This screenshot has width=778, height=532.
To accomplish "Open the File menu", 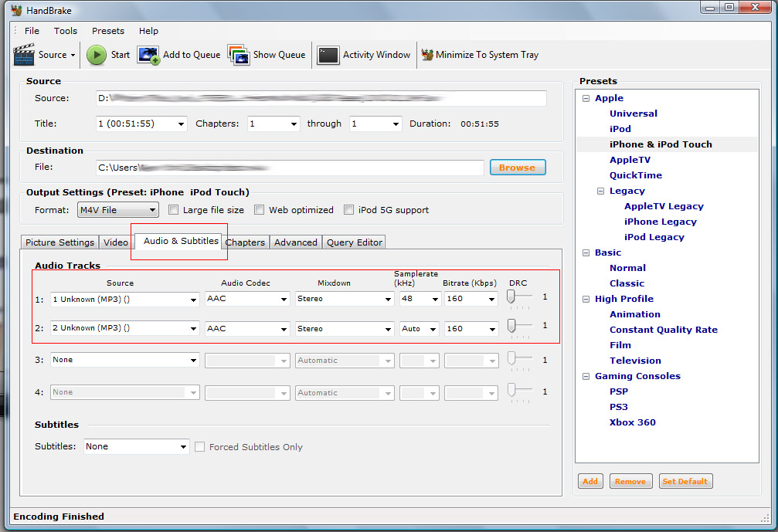I will (32, 31).
